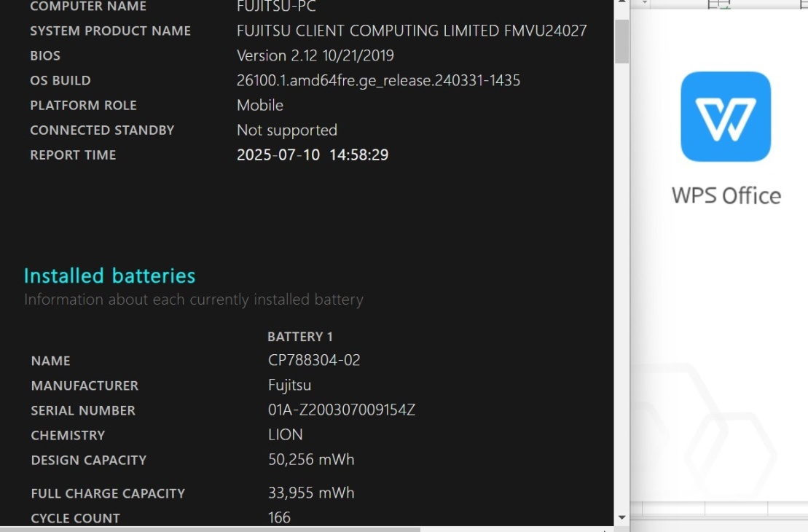Click the "CHEMISTRY" row label

[68, 435]
